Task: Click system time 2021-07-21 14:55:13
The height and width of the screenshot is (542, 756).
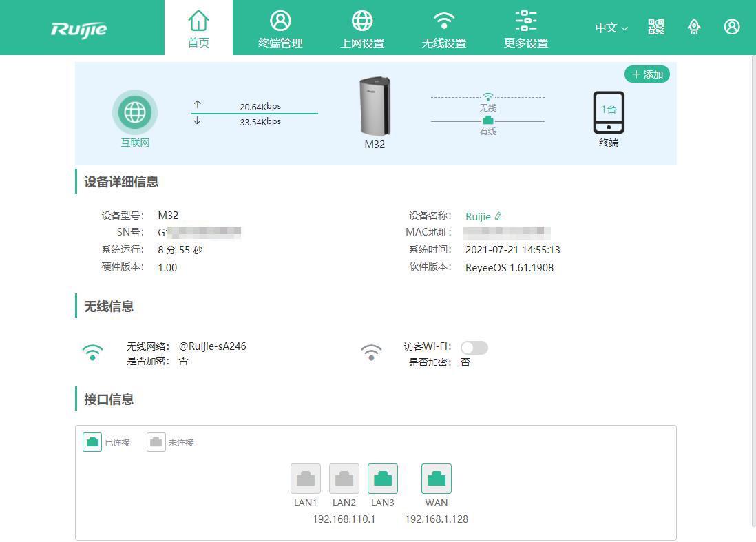Action: [512, 250]
